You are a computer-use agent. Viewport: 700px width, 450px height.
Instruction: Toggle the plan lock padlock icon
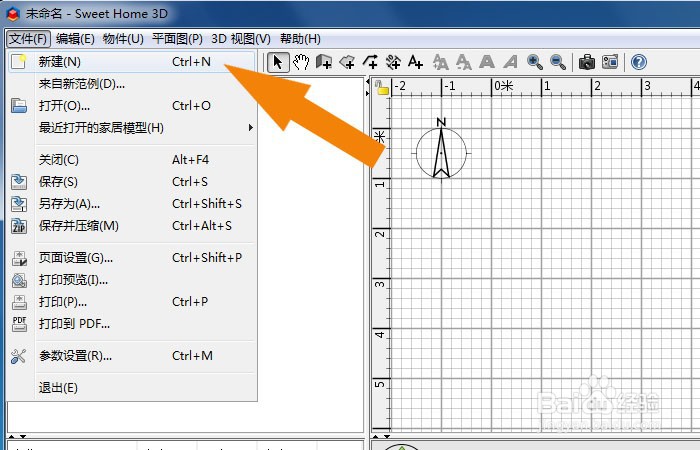click(382, 88)
